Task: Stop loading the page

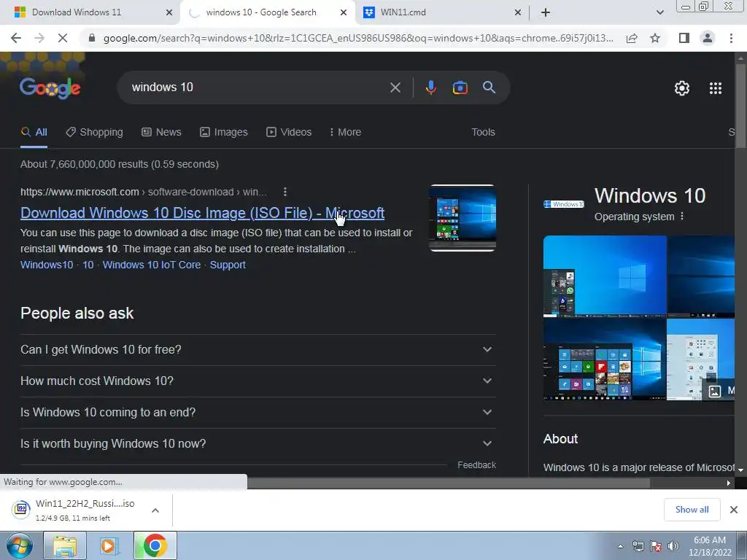Action: click(63, 38)
